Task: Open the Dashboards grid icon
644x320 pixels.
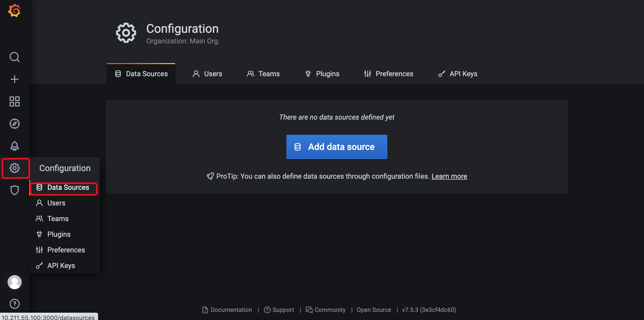Action: pos(14,101)
